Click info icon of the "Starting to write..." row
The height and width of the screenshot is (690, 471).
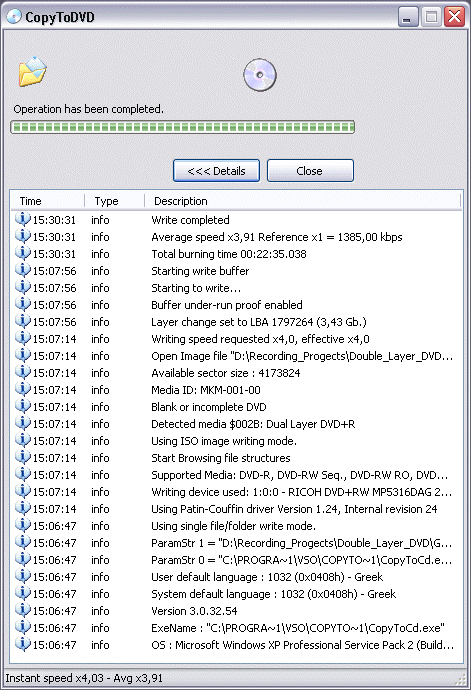22,287
